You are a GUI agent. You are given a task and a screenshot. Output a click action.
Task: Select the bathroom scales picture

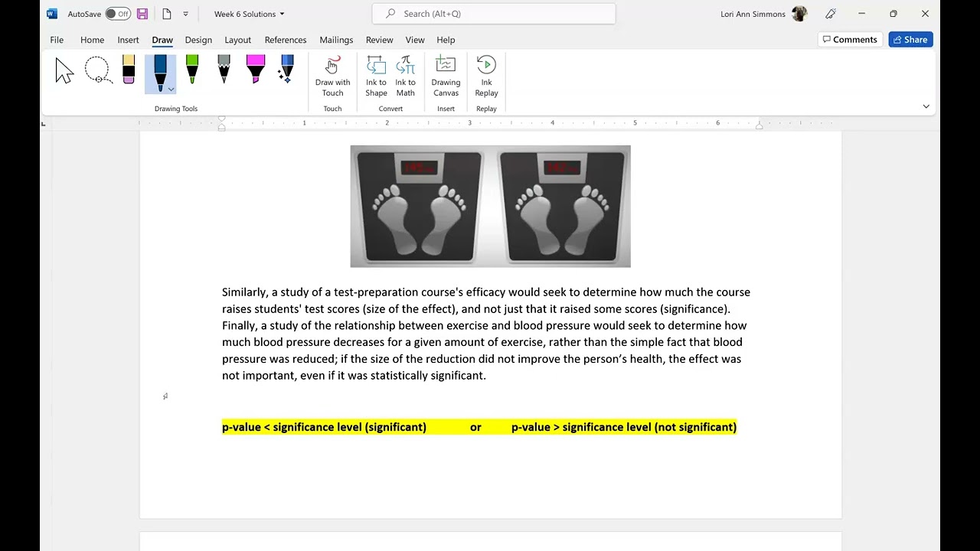click(490, 207)
